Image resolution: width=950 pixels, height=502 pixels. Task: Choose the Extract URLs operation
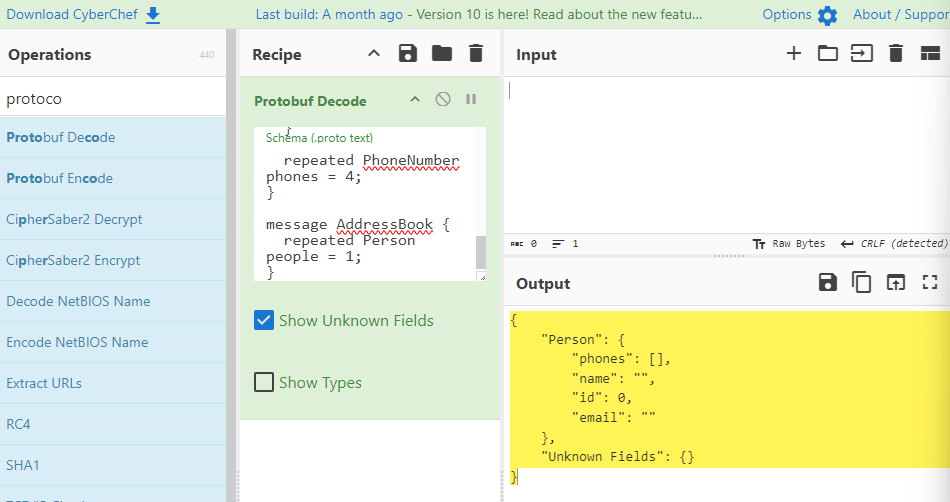coord(44,383)
